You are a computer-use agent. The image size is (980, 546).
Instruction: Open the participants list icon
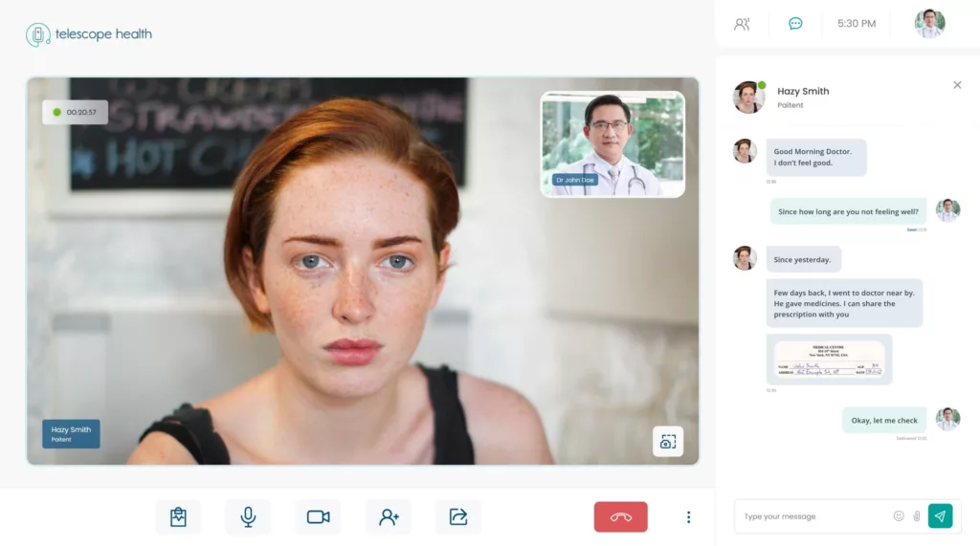click(x=742, y=24)
